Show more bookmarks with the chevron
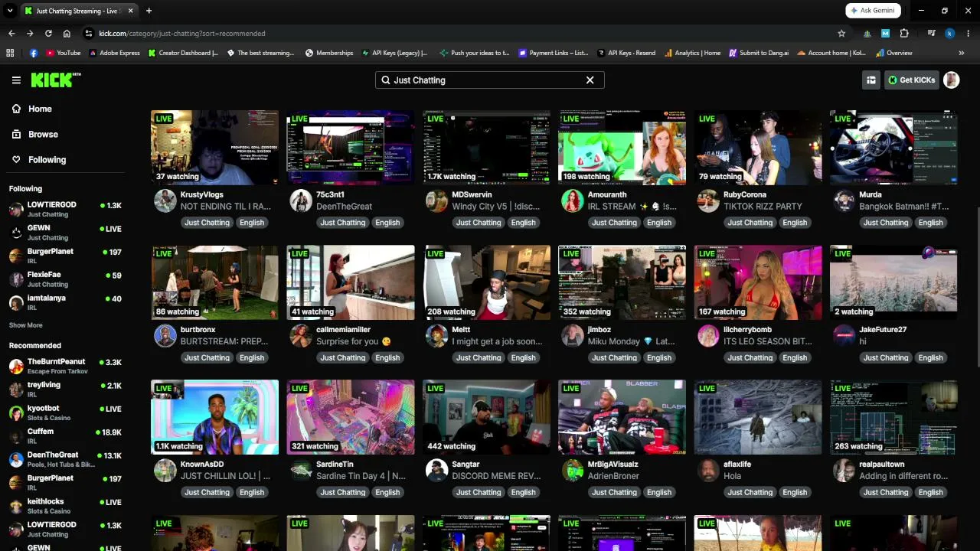Viewport: 980px width, 551px height. pos(962,53)
